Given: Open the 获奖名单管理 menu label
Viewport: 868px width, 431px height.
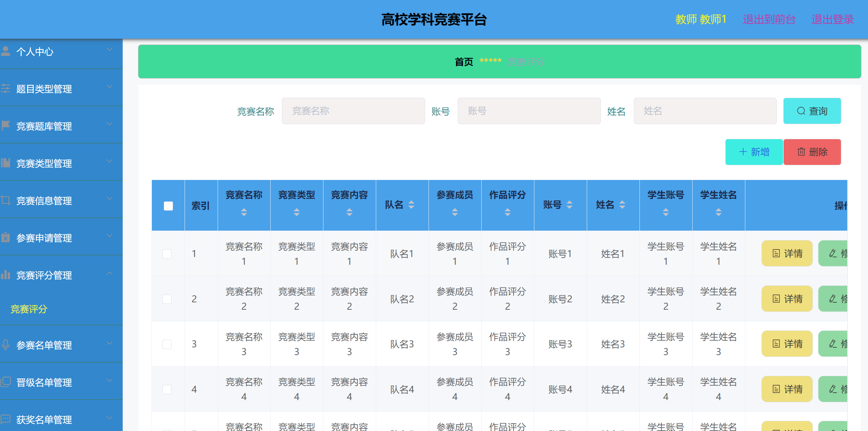Looking at the screenshot, I should click(x=44, y=419).
